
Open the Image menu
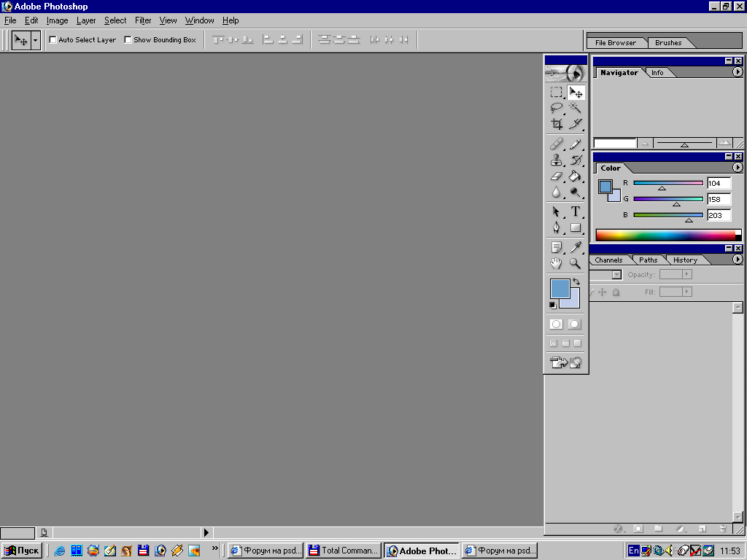[x=57, y=20]
